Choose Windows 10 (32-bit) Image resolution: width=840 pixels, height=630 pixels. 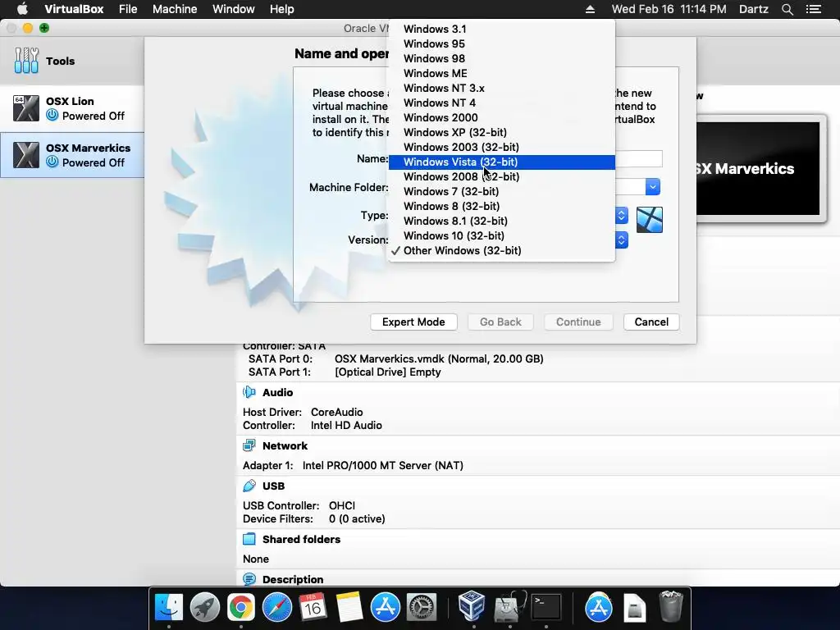[501, 235]
